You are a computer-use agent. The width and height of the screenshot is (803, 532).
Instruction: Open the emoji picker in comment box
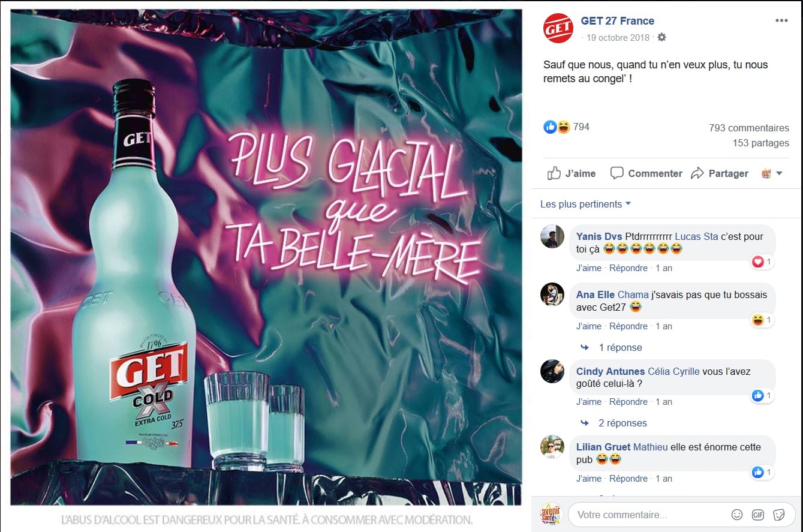(737, 515)
